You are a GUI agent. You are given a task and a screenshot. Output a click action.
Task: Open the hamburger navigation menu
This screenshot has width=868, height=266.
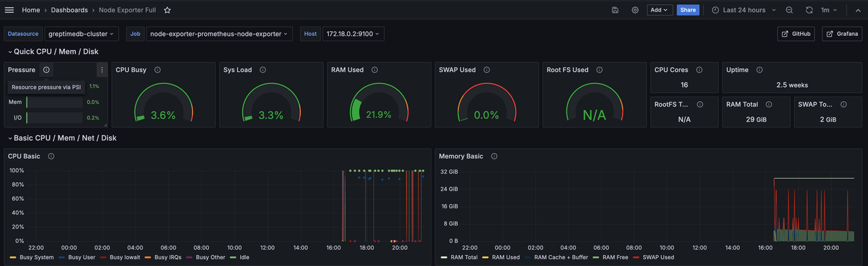coord(9,10)
